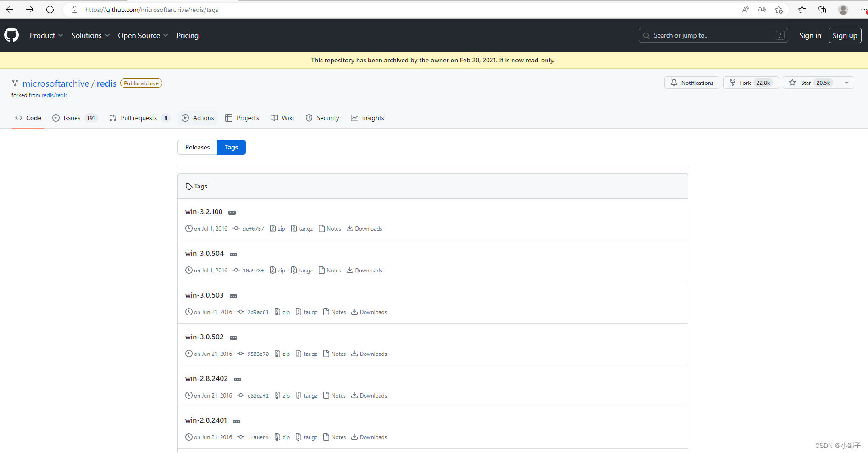Switch to the Issues tab

coord(75,118)
